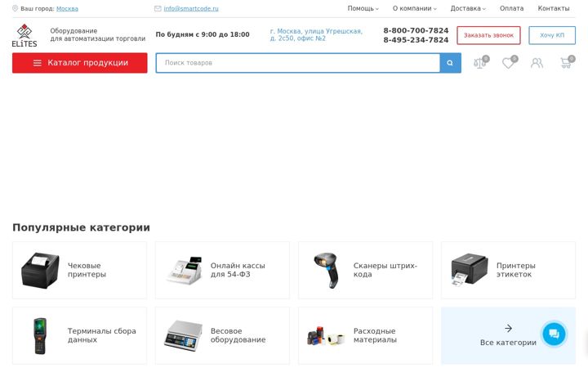Click the barcode scanner image

(x=327, y=270)
